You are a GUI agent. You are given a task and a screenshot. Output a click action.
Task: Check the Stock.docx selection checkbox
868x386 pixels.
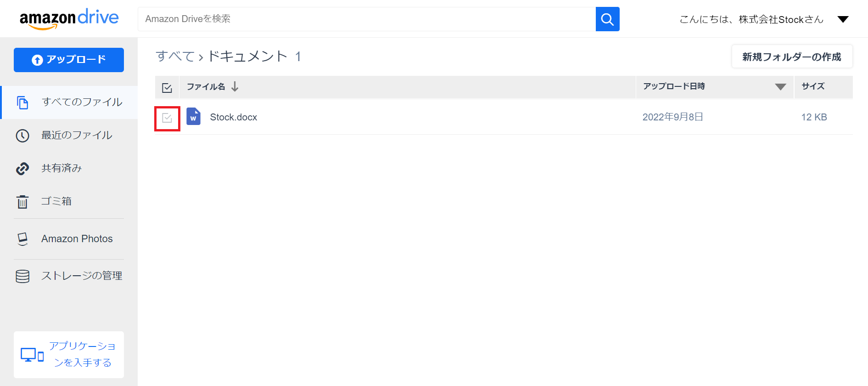pyautogui.click(x=167, y=117)
